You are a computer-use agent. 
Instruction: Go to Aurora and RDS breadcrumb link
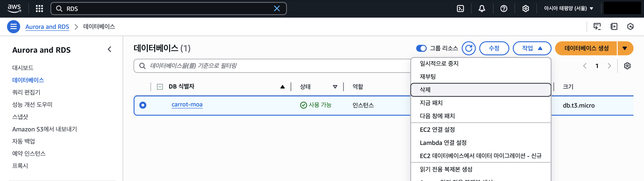click(x=47, y=26)
